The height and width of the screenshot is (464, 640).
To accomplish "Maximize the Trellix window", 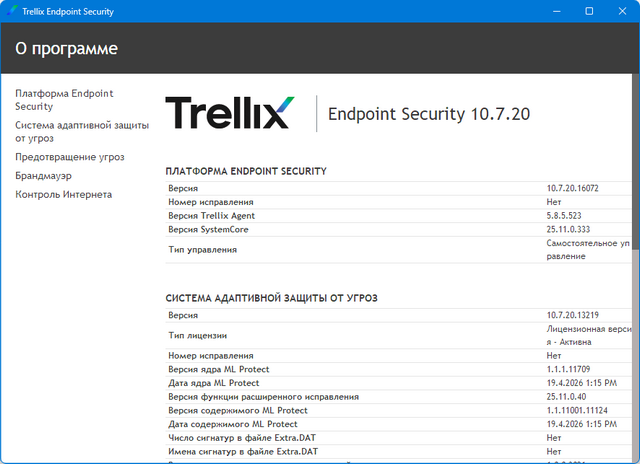I will pos(589,11).
